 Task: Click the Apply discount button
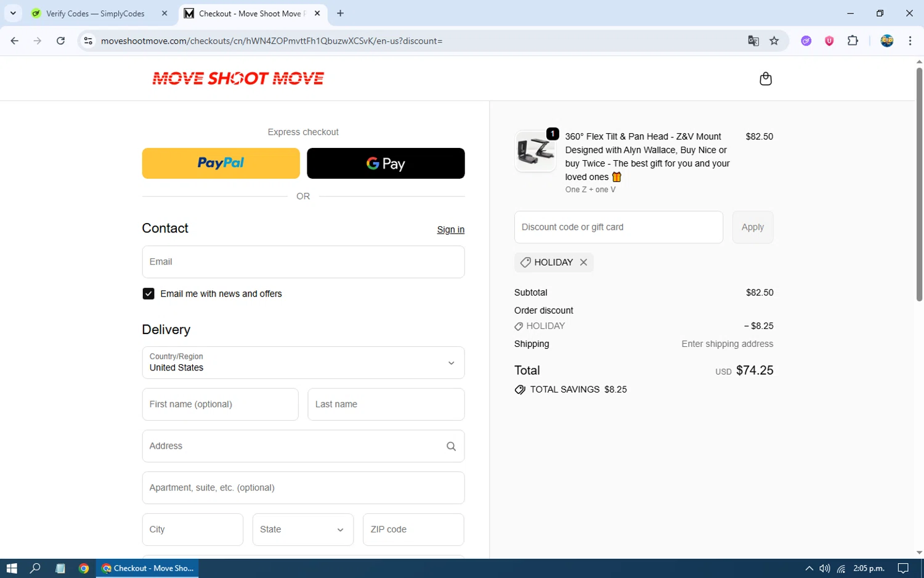(x=753, y=227)
